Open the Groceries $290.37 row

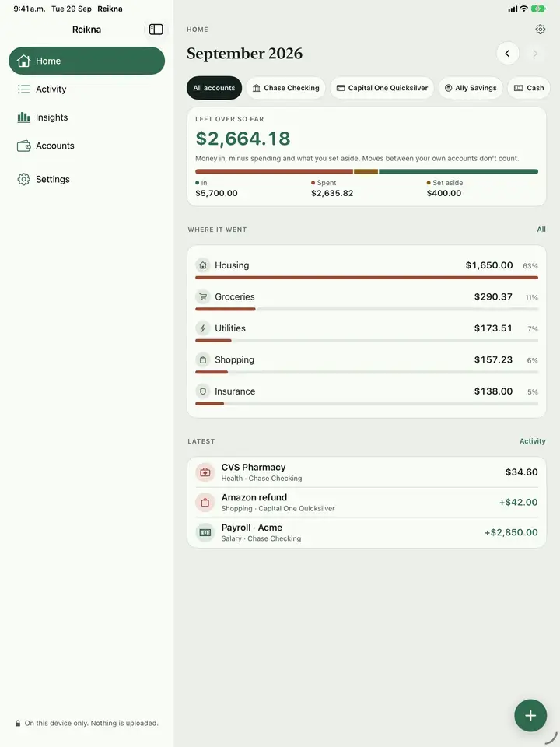coord(366,300)
